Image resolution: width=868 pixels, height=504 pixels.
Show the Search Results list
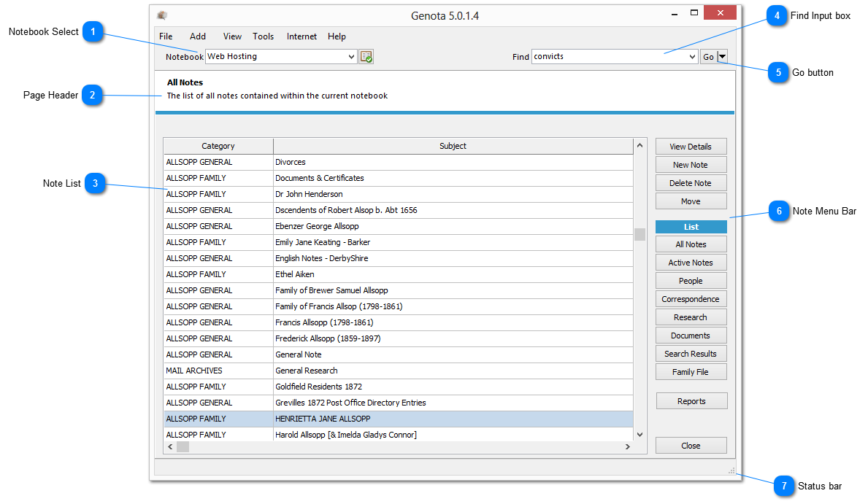tap(691, 354)
